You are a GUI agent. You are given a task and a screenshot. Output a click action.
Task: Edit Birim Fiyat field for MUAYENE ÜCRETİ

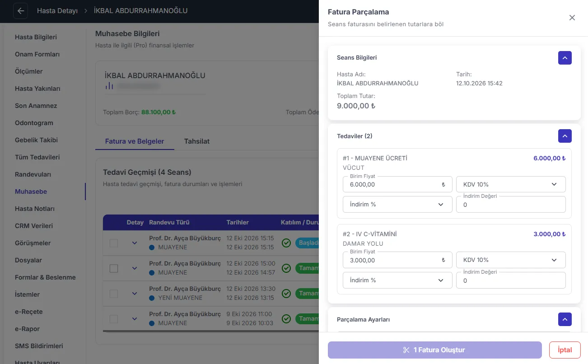click(397, 184)
